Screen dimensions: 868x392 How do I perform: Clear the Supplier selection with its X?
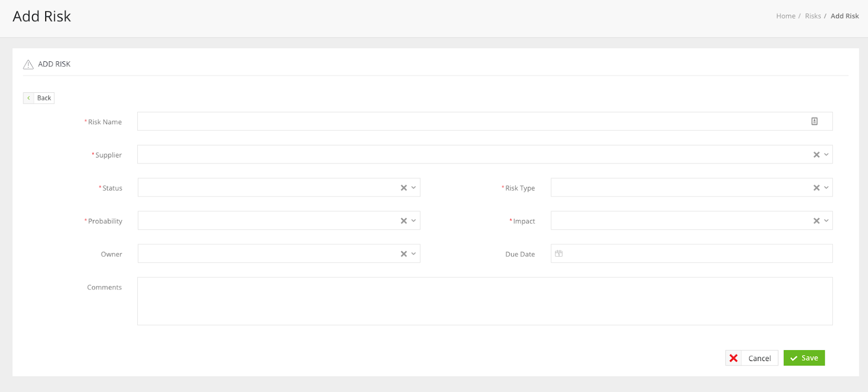click(x=816, y=155)
